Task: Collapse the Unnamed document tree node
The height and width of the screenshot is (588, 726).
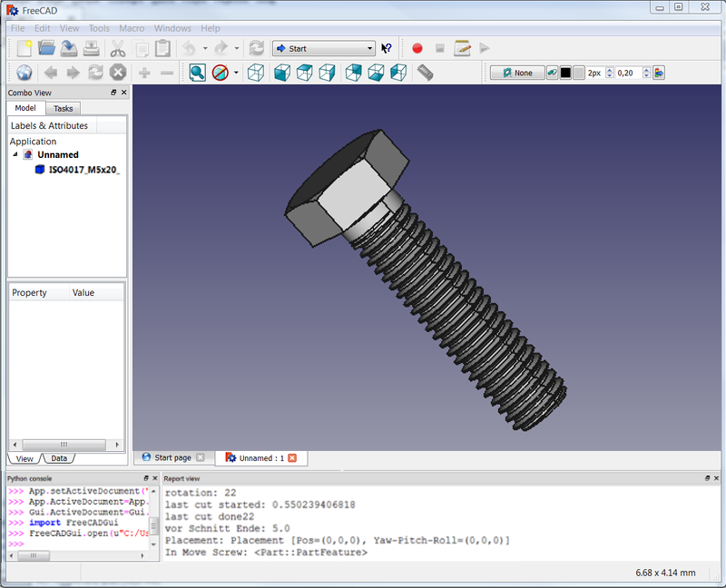Action: tap(15, 154)
